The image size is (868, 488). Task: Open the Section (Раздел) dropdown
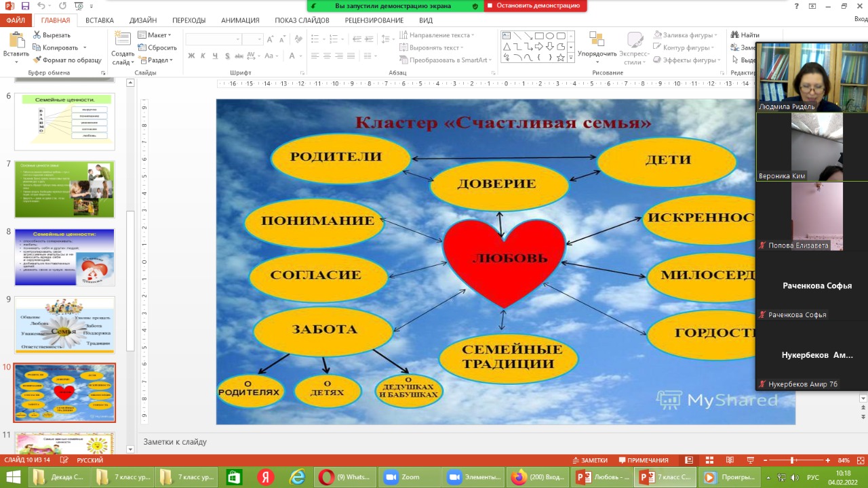pyautogui.click(x=157, y=60)
